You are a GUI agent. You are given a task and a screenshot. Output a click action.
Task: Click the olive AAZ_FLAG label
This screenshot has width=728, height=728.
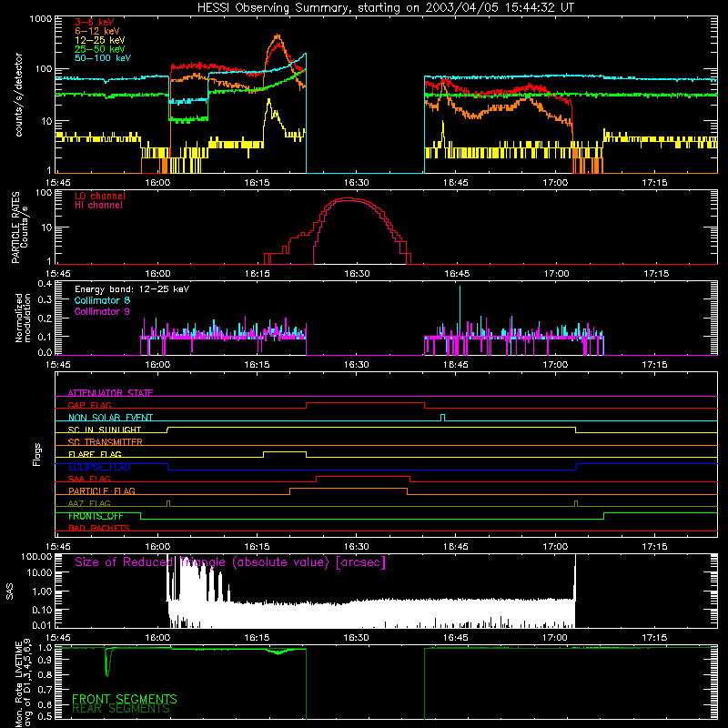tap(89, 503)
